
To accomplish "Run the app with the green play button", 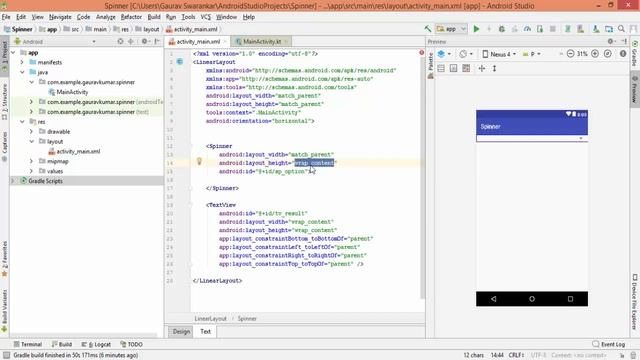I will 476,29.
